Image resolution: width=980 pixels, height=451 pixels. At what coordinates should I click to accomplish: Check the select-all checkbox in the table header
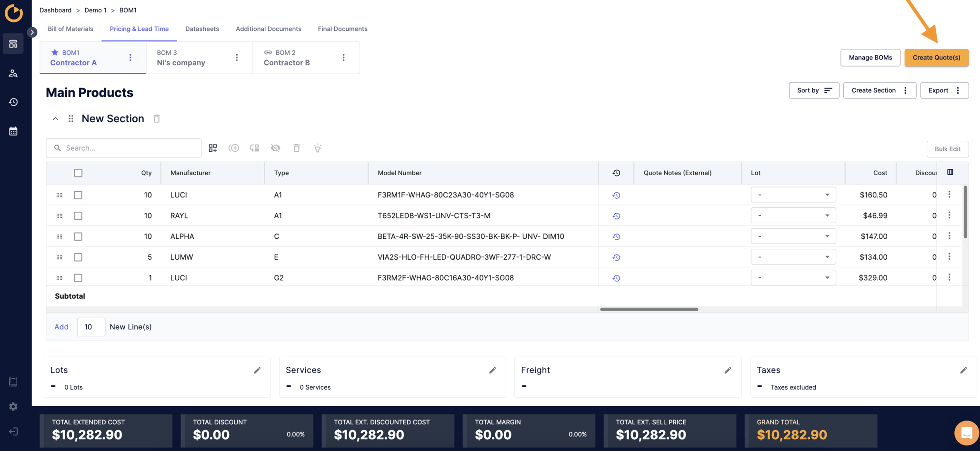click(78, 173)
